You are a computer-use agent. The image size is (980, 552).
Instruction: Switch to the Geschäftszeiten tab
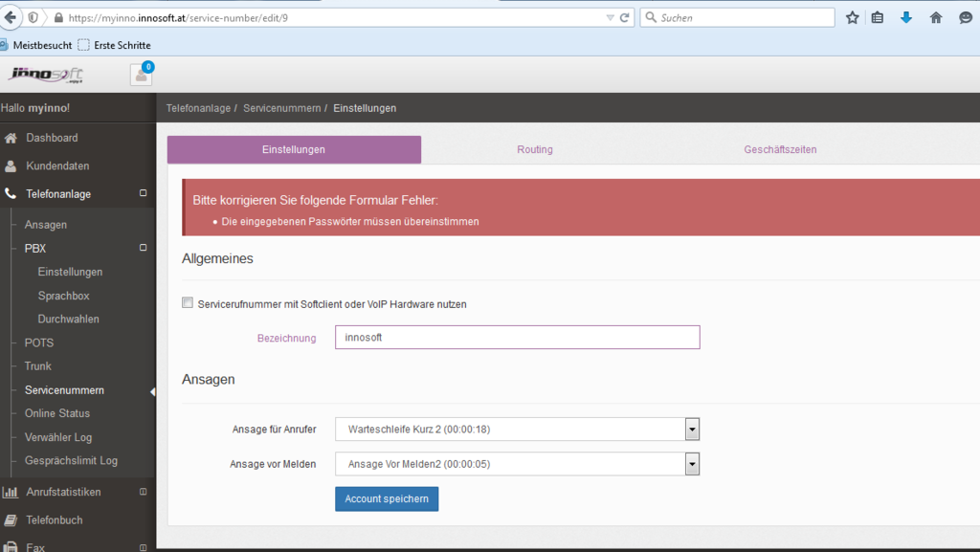(780, 149)
